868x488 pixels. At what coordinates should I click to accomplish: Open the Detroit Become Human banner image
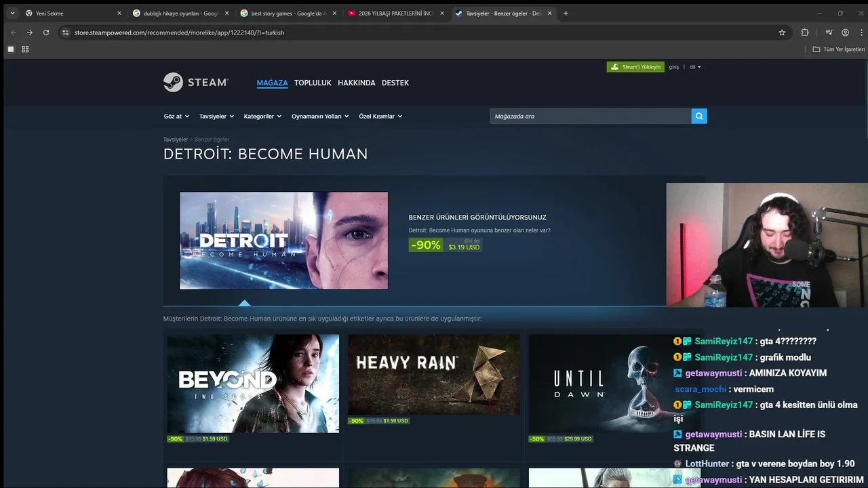(283, 241)
